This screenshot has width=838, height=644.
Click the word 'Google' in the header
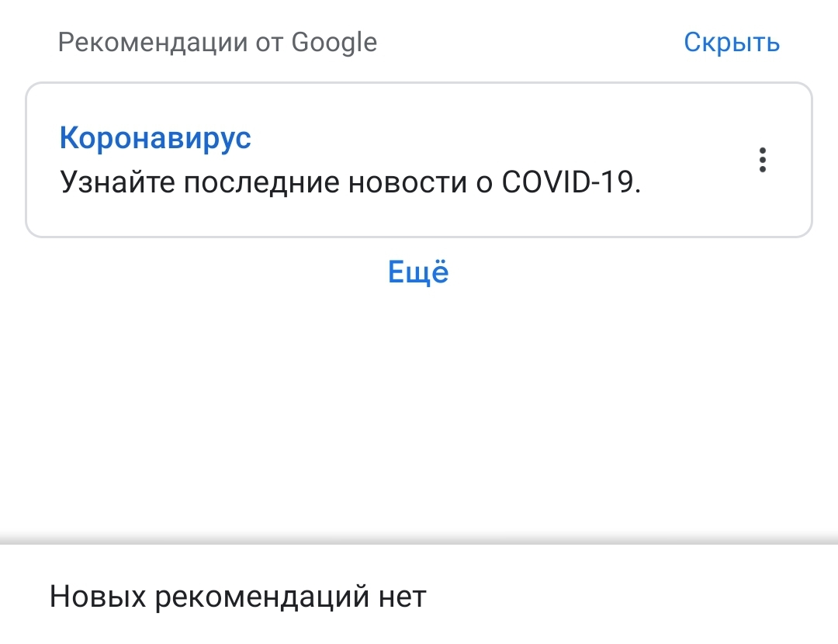click(x=334, y=43)
